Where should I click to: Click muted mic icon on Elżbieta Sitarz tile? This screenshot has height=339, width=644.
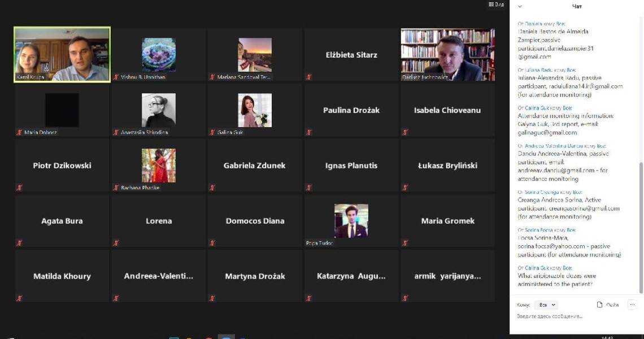point(309,77)
